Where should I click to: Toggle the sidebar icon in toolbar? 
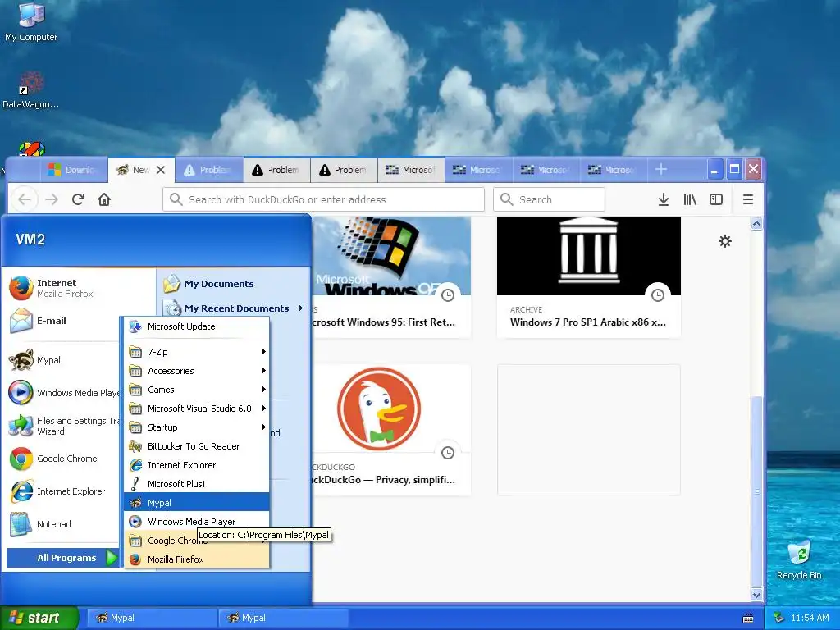pyautogui.click(x=715, y=199)
